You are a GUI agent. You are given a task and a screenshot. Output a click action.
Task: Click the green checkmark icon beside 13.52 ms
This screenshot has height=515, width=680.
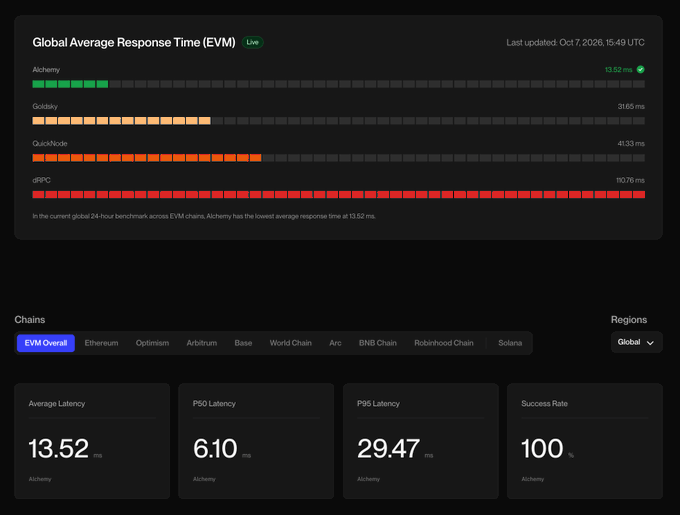tap(640, 69)
